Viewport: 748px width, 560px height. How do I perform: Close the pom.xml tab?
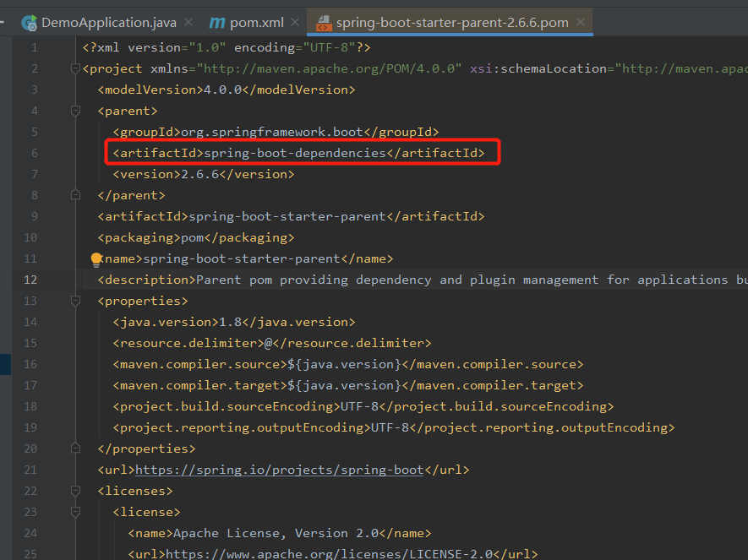coord(295,22)
